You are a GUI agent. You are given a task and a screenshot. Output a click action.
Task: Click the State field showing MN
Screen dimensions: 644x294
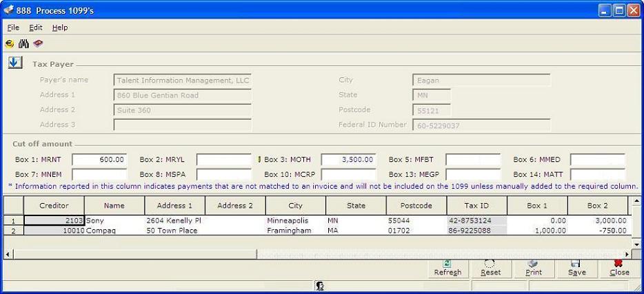431,95
